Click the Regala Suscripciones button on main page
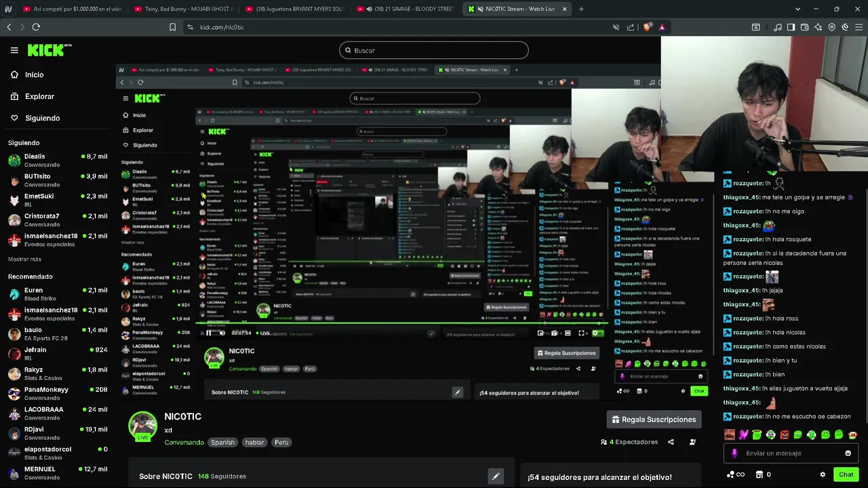This screenshot has width=868, height=488. point(654,420)
